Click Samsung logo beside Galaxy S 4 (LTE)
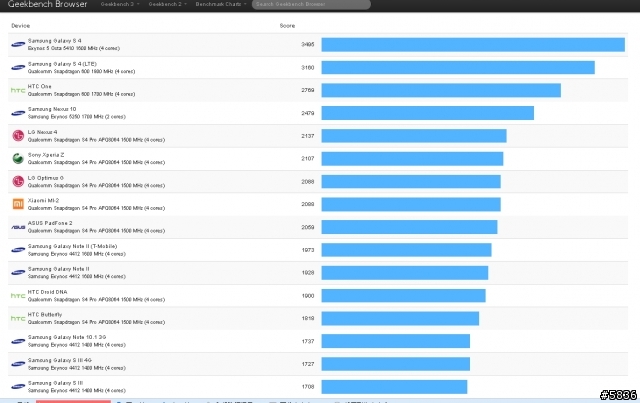The height and width of the screenshot is (403, 640). coord(18,67)
